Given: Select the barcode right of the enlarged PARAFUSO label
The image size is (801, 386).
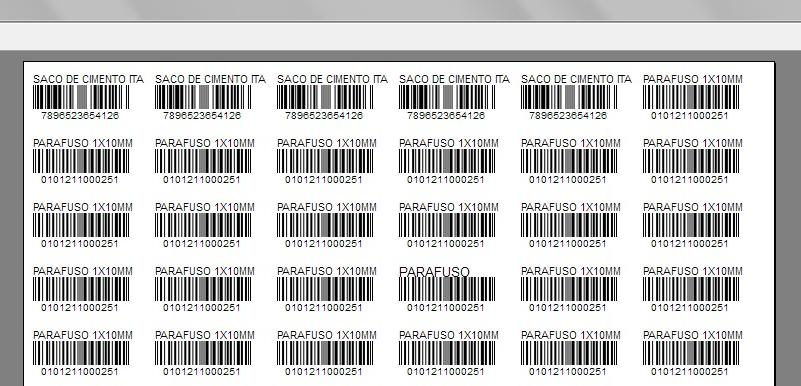Looking at the screenshot, I should pyautogui.click(x=569, y=289).
